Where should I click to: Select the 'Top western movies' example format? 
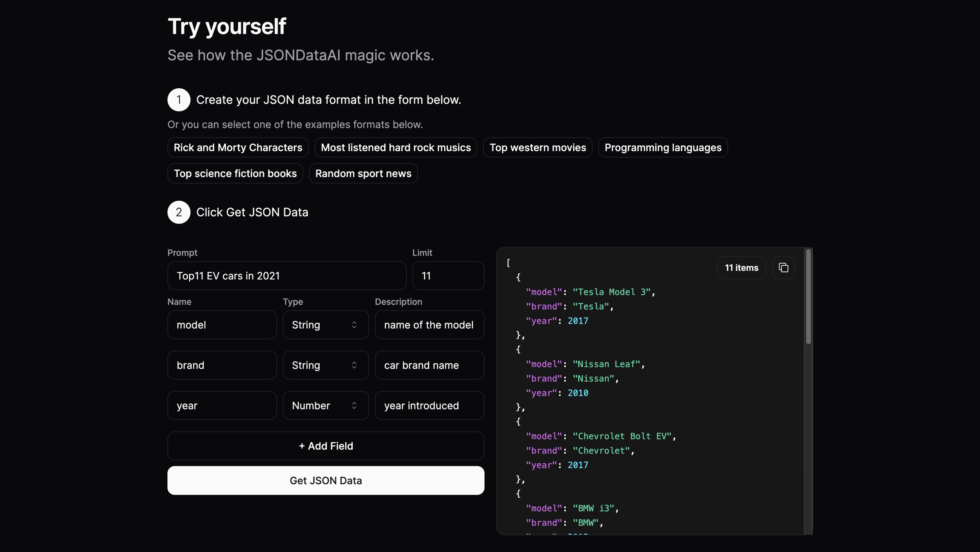coord(538,147)
